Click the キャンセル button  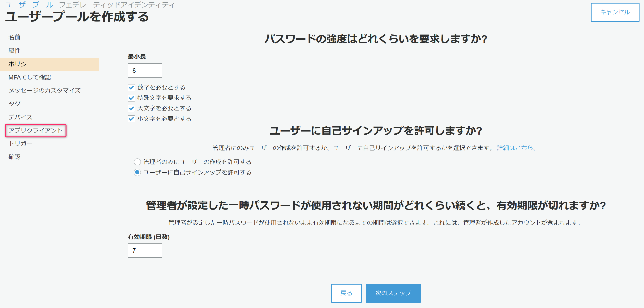[615, 12]
